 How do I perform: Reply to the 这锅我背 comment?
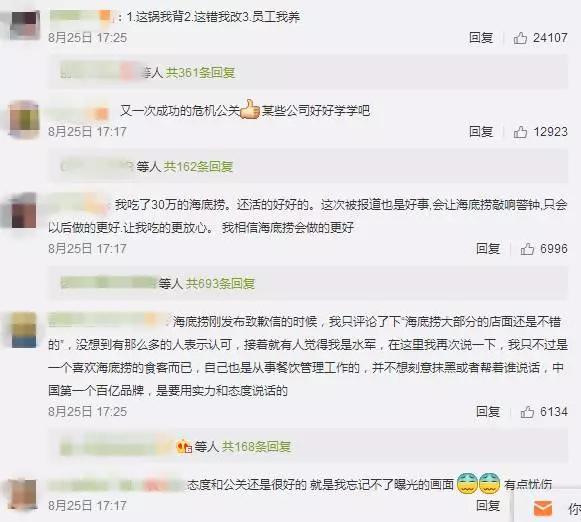point(481,37)
